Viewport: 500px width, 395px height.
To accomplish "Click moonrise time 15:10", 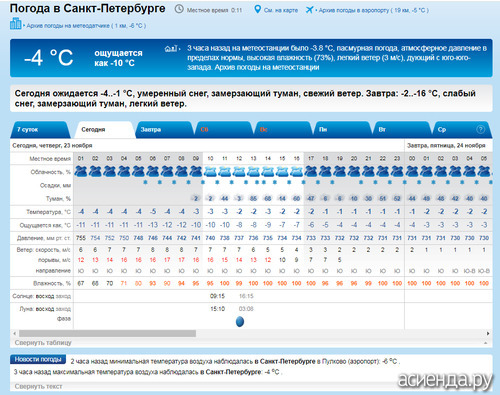I will pyautogui.click(x=217, y=309).
